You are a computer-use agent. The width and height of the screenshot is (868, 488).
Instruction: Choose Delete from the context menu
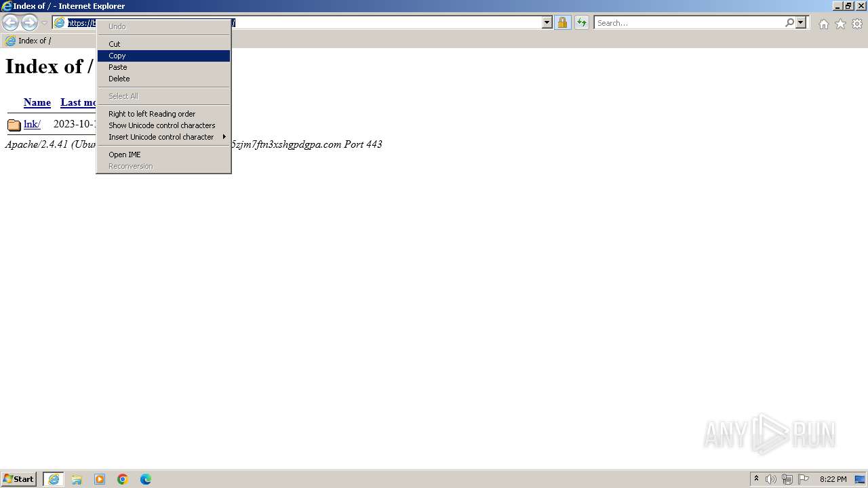coord(163,79)
